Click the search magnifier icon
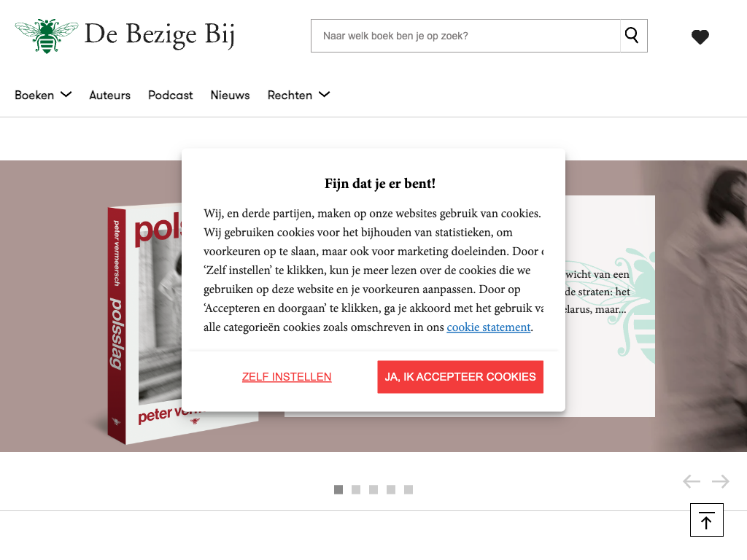The height and width of the screenshot is (560, 747). click(633, 36)
